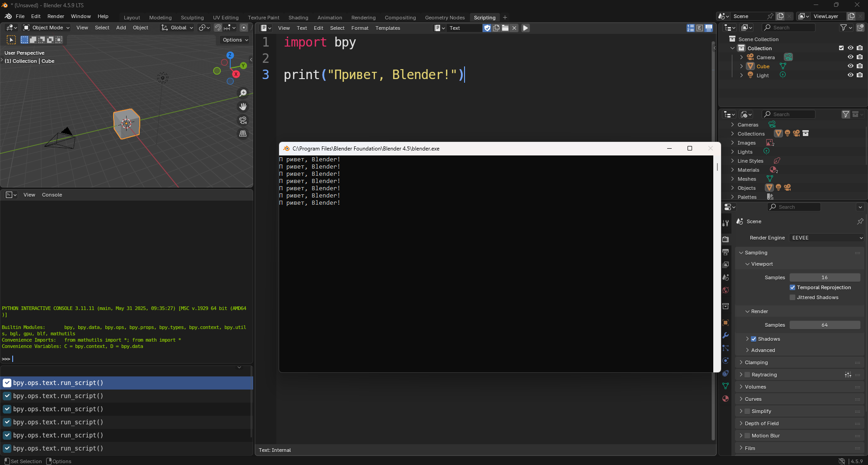Zoom the viewport with the magnifier gizmo
Screen dimensions: 868x465
tap(243, 93)
